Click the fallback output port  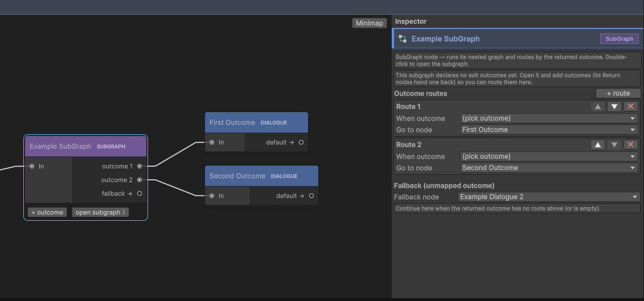[140, 193]
